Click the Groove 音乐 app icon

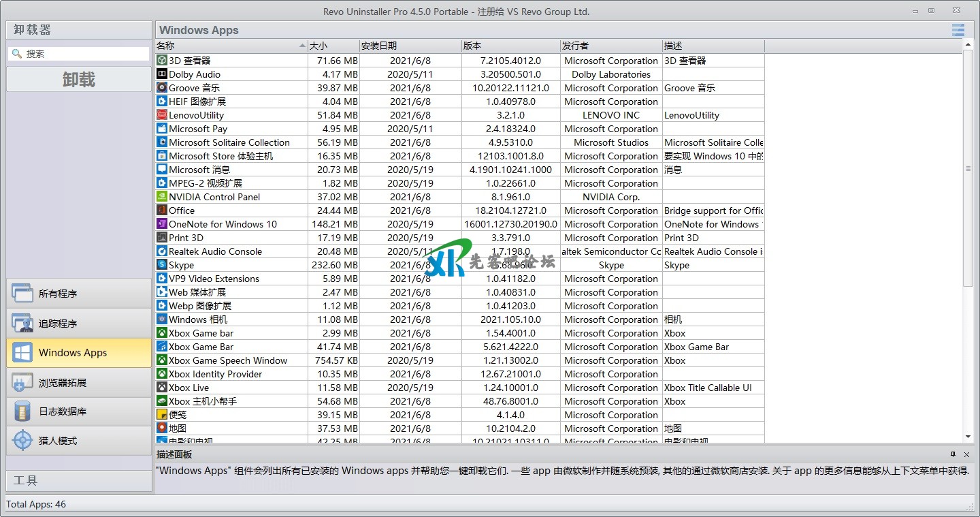click(x=162, y=88)
